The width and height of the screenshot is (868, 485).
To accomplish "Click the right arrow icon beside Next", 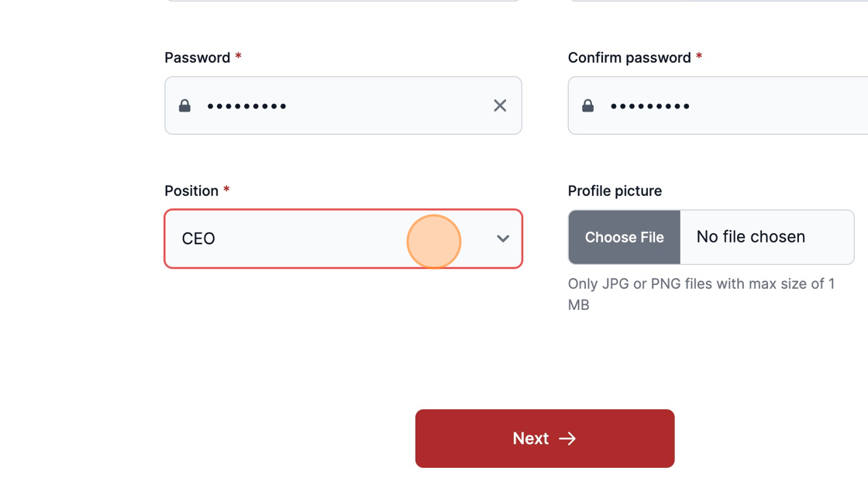I will click(567, 439).
